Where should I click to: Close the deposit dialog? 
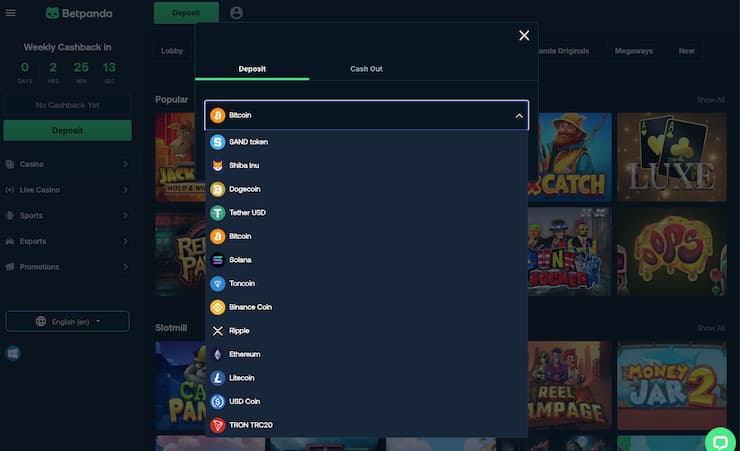coord(524,36)
